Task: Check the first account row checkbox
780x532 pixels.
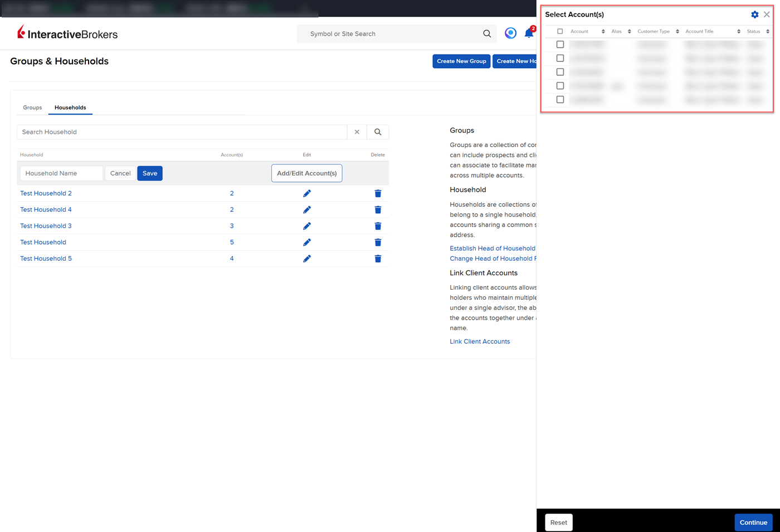Action: click(x=560, y=45)
